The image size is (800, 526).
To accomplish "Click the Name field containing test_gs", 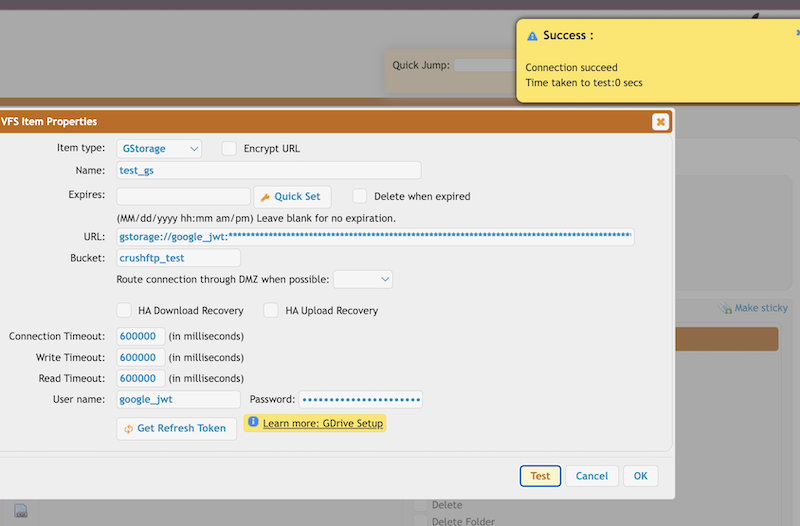I will tap(269, 170).
